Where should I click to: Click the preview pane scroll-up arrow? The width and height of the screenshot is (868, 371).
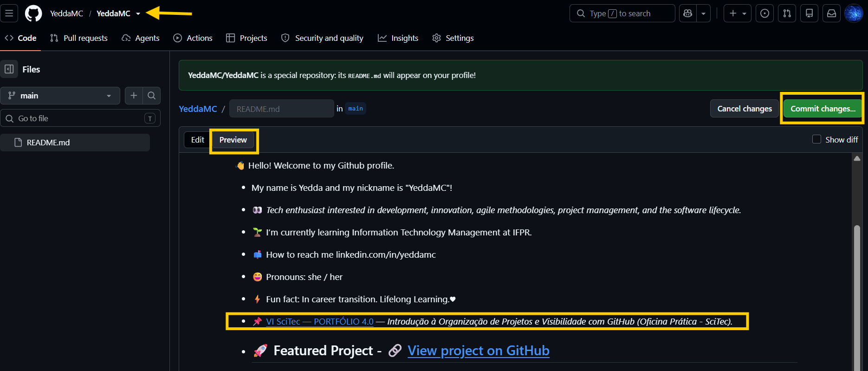click(x=857, y=159)
